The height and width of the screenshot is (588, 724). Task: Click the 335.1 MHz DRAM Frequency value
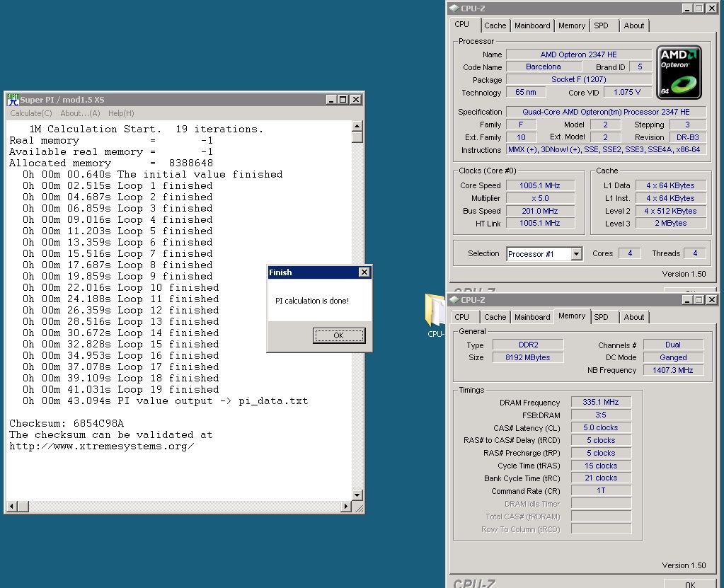click(601, 402)
